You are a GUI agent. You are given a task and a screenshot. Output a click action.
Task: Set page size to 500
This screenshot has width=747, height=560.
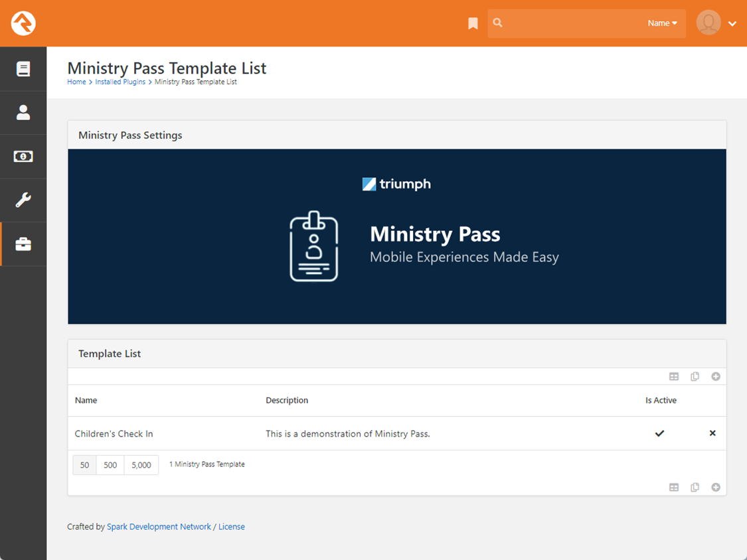click(110, 464)
